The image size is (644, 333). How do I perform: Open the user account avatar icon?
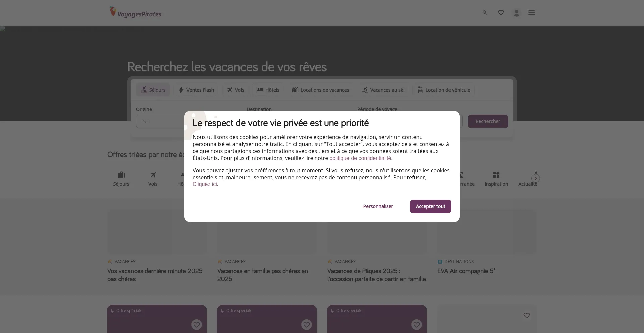click(517, 13)
